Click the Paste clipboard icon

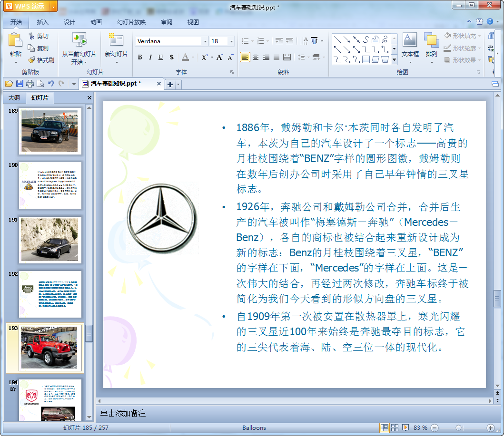tap(15, 40)
